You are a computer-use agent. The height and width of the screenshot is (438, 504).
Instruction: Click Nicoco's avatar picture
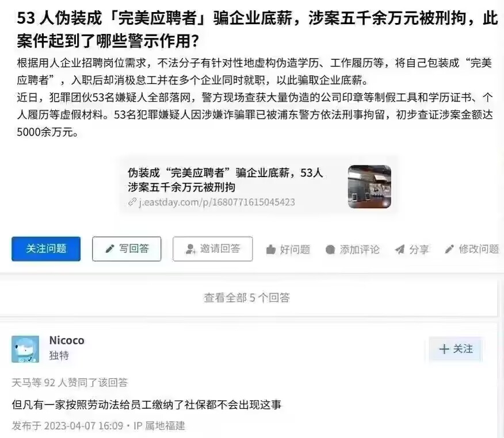point(25,349)
